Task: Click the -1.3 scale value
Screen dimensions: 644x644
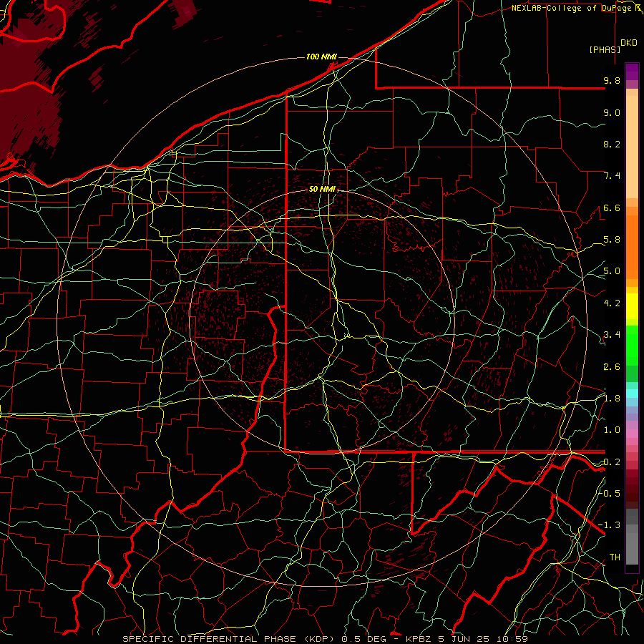Action: [x=610, y=525]
